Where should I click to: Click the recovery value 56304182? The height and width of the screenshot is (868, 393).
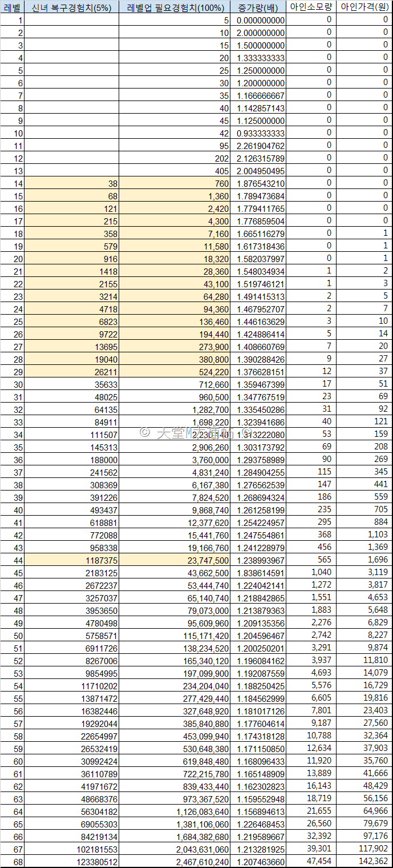click(71, 811)
